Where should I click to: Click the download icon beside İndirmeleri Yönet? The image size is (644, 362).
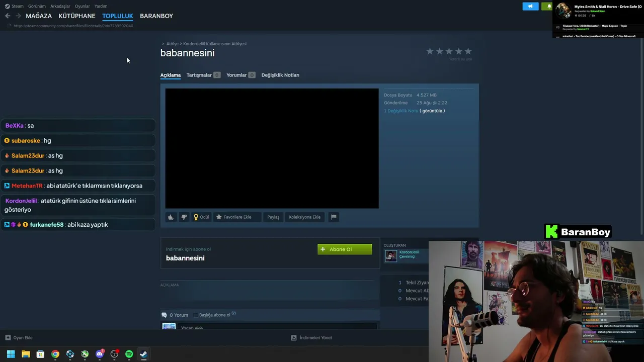[x=294, y=338]
